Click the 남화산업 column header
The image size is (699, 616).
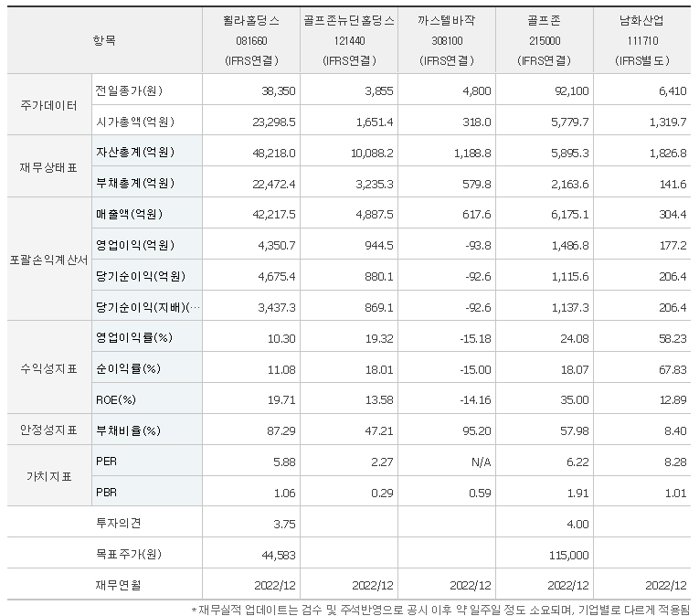642,40
